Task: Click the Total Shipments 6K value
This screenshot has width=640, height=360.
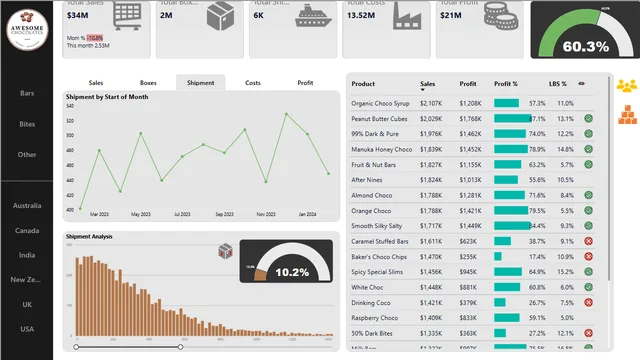Action: [x=258, y=15]
